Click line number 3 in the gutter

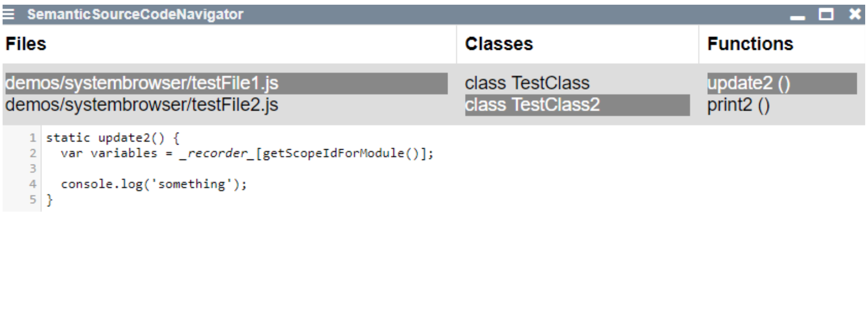click(x=32, y=168)
